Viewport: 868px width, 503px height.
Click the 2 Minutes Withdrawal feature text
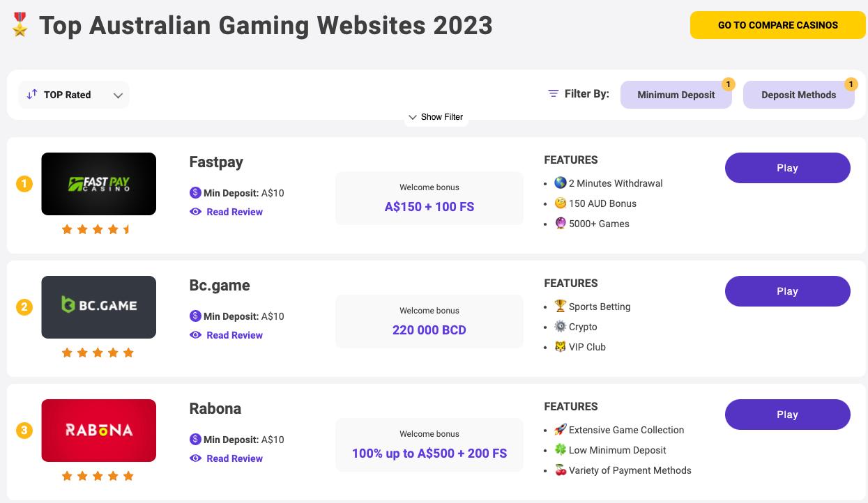click(x=616, y=183)
